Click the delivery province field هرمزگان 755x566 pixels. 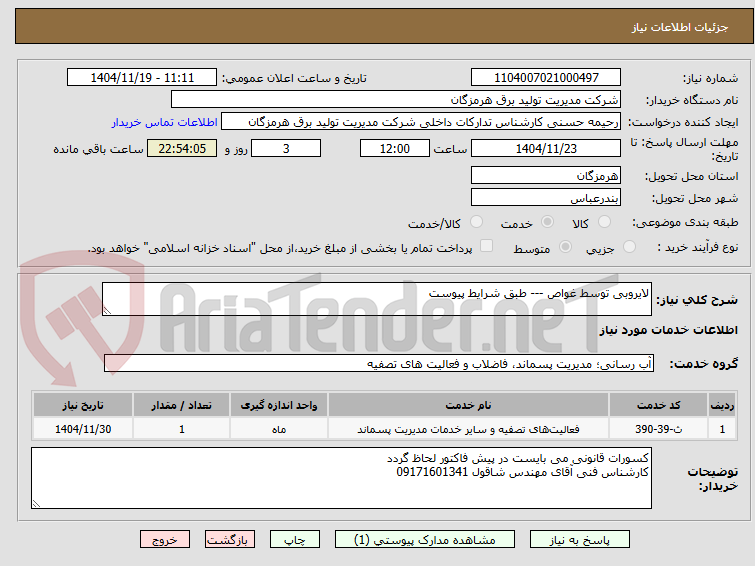[546, 175]
